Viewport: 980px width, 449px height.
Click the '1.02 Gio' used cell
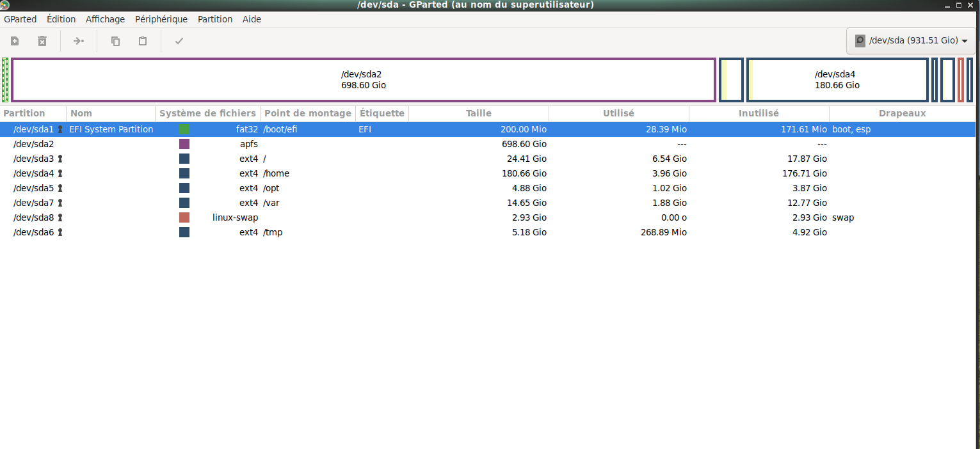coord(669,188)
